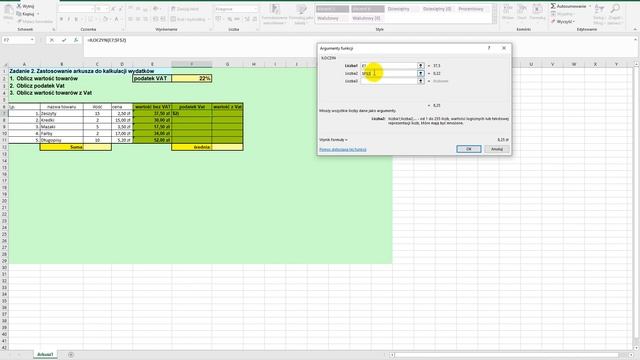The width and height of the screenshot is (640, 360).
Task: Cancel formula entry with the X icon
Action: (x=52, y=40)
